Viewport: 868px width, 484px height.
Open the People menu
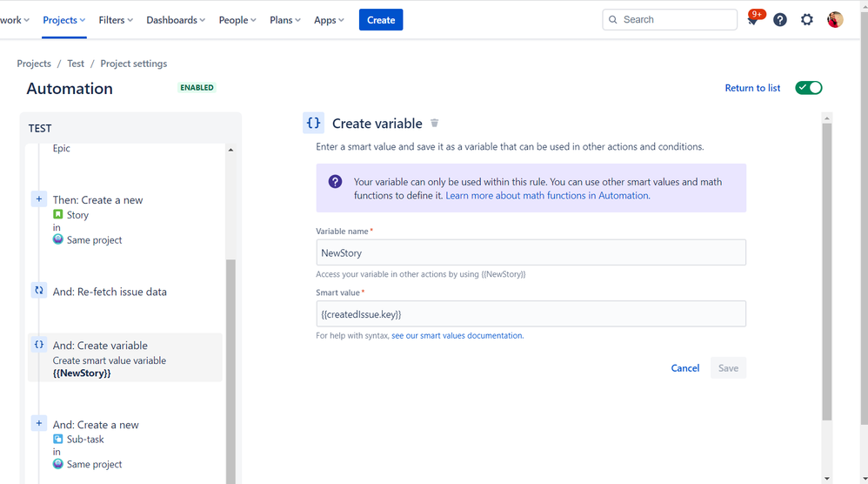[237, 20]
